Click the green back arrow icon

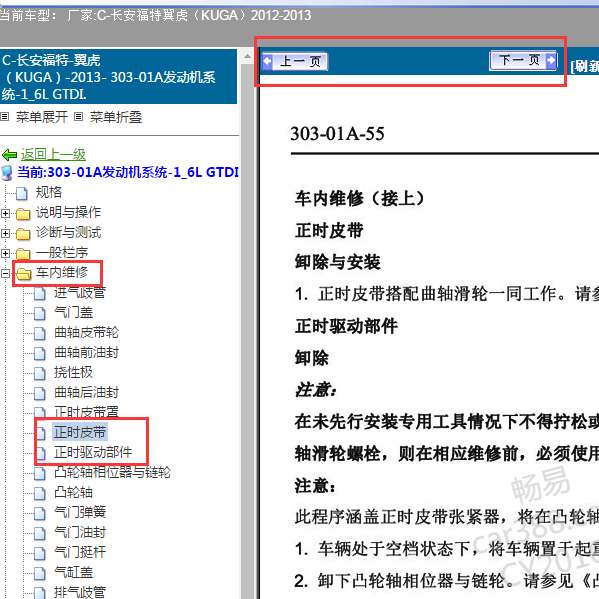[x=10, y=155]
